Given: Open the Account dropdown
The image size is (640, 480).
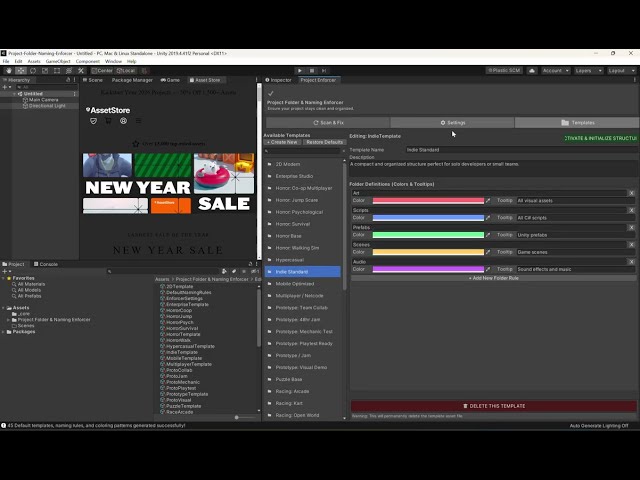Looking at the screenshot, I should click(x=555, y=71).
